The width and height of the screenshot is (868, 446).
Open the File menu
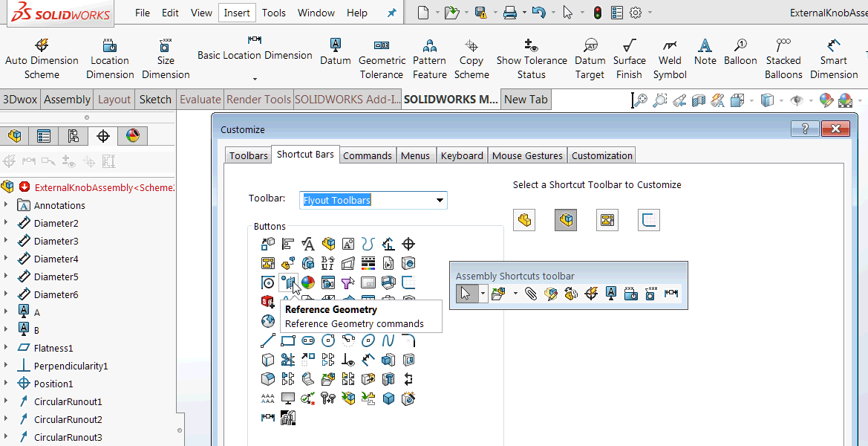pyautogui.click(x=143, y=13)
